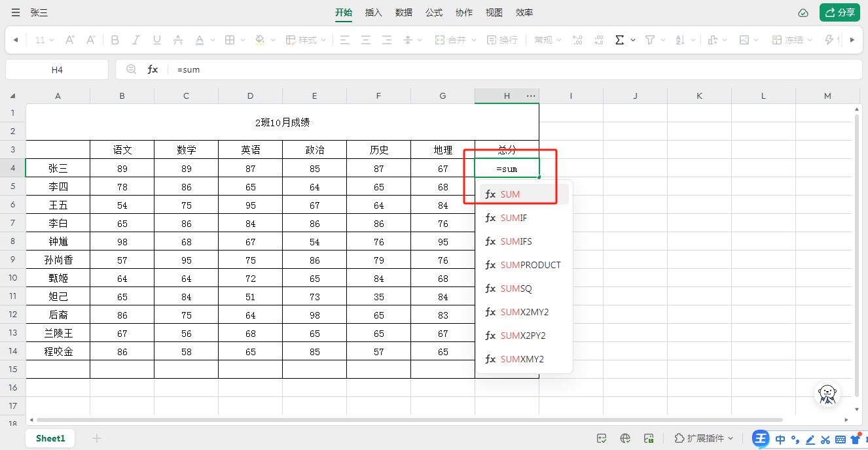
Task: Click the zoom magnifier icon in formula bar
Action: point(132,69)
